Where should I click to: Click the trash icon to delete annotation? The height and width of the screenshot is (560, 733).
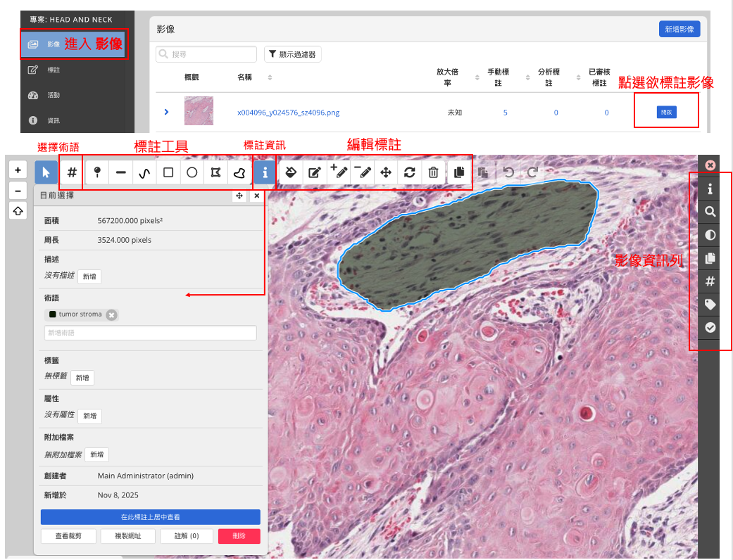[434, 172]
